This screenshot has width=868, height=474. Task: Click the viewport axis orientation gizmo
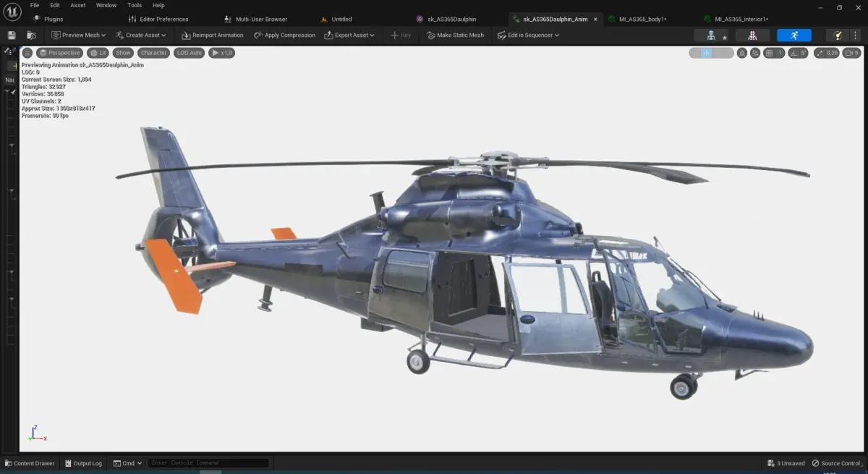pyautogui.click(x=36, y=433)
